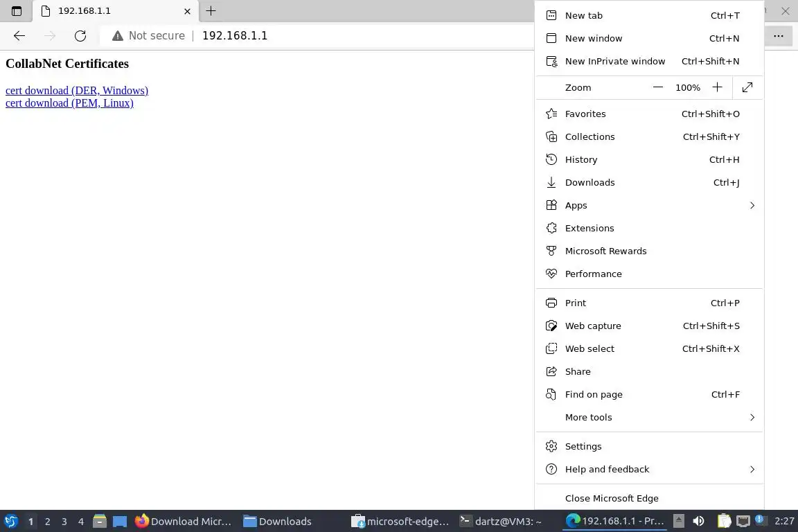
Task: Choose Close Microsoft Edge
Action: tap(649, 499)
